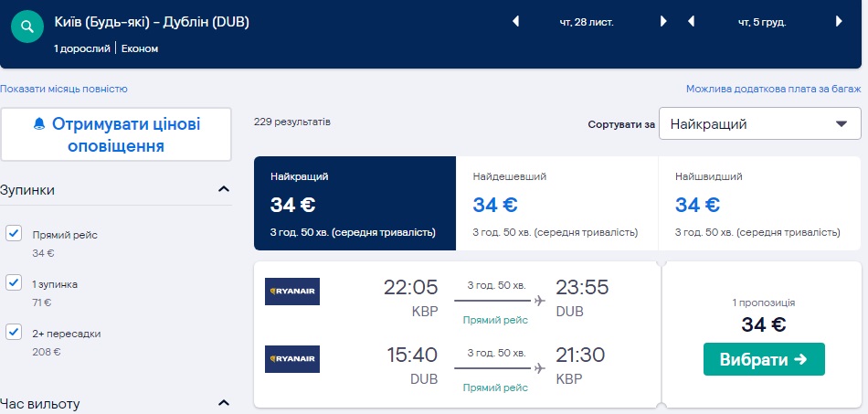This screenshot has width=868, height=414.
Task: Open the Сортувати за dropdown
Action: pyautogui.click(x=759, y=124)
